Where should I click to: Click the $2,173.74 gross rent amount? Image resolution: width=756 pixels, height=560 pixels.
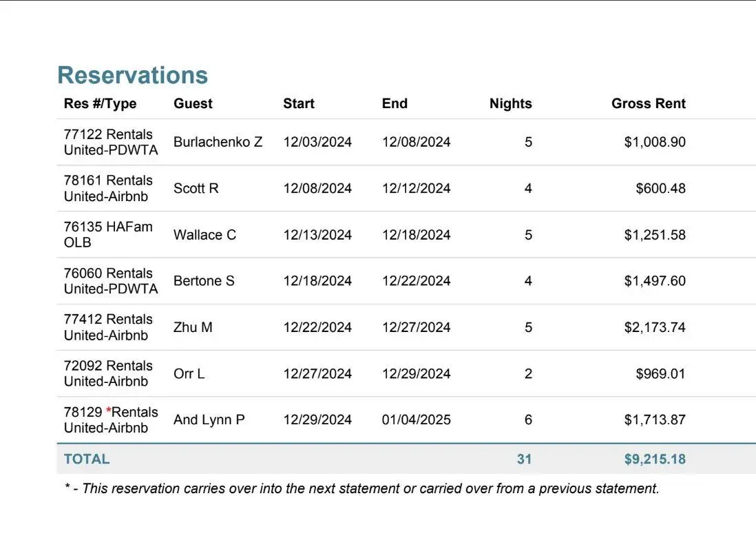pos(655,327)
